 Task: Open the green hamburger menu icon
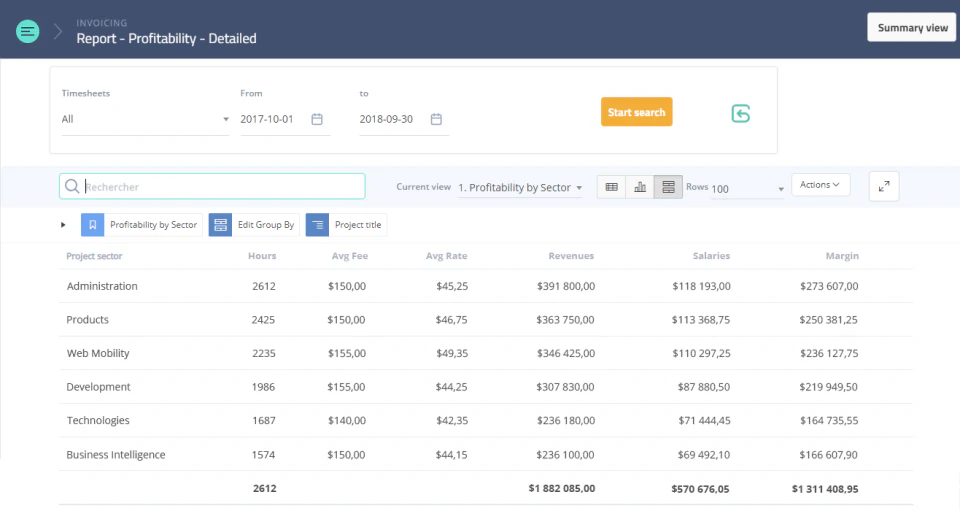[x=28, y=31]
